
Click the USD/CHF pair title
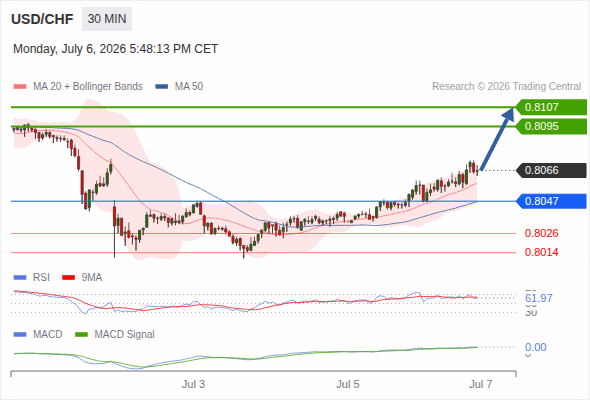click(x=42, y=19)
